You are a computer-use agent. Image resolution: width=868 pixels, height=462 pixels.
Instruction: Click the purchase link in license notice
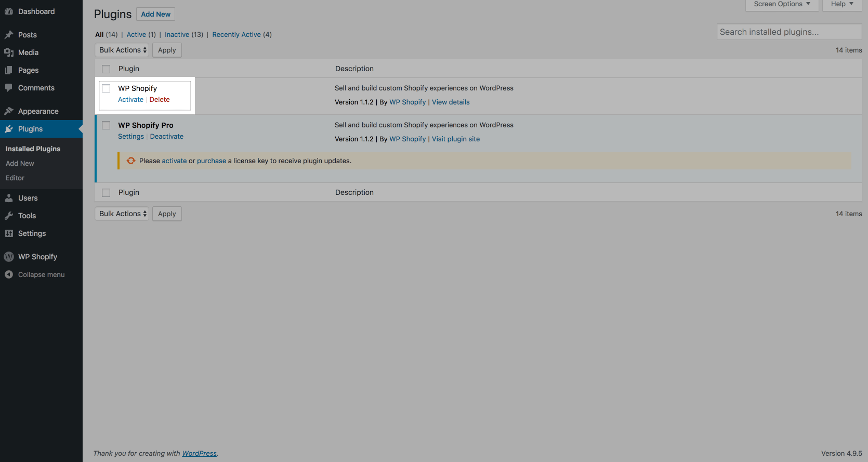pyautogui.click(x=212, y=161)
